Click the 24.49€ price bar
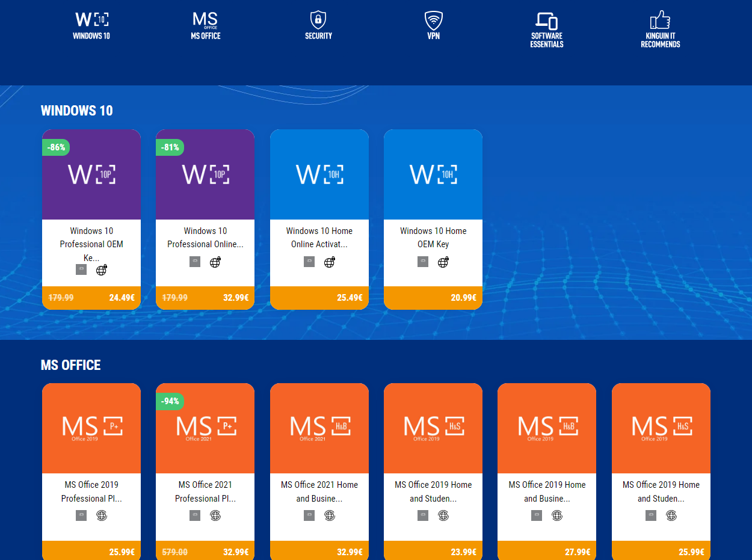 (x=91, y=298)
